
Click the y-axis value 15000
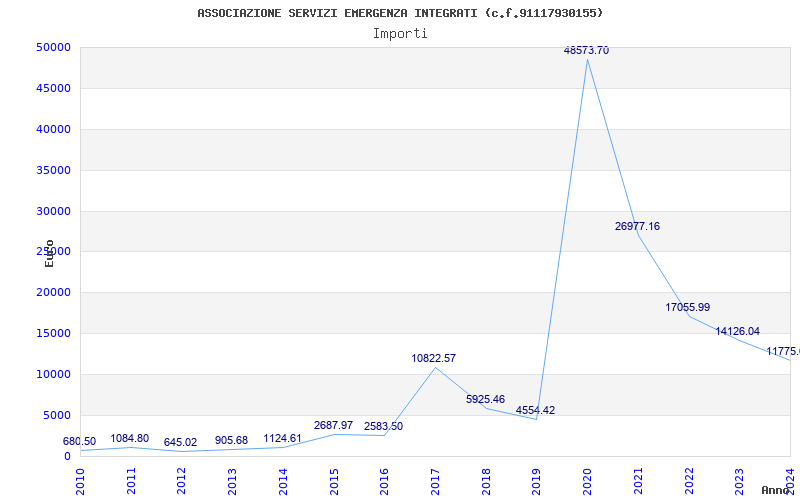tap(54, 334)
